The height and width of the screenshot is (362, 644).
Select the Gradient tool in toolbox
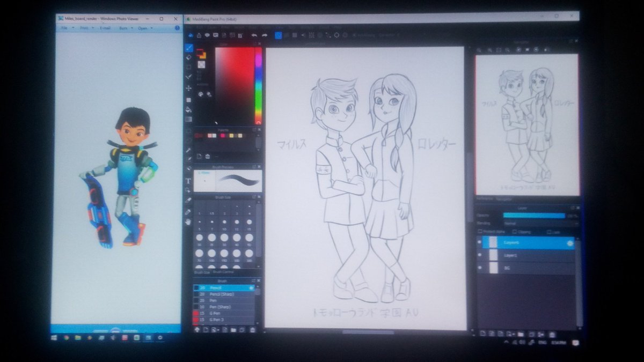coord(189,119)
